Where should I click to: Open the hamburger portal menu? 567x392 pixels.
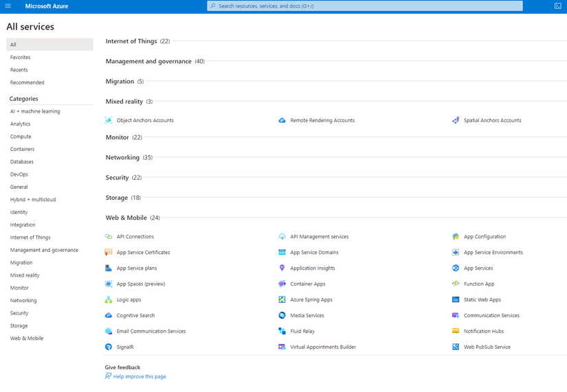point(8,6)
